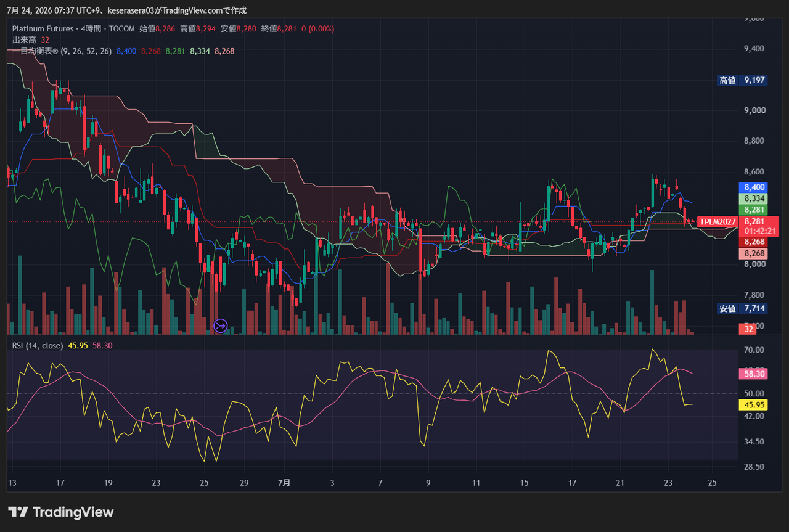Click the yellow 45.95 label on the RSI axis

(x=752, y=405)
